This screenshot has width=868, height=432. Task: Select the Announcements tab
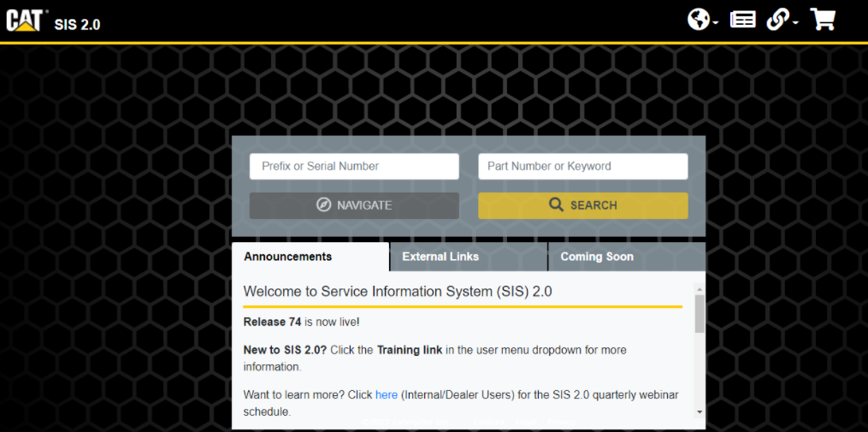click(310, 257)
